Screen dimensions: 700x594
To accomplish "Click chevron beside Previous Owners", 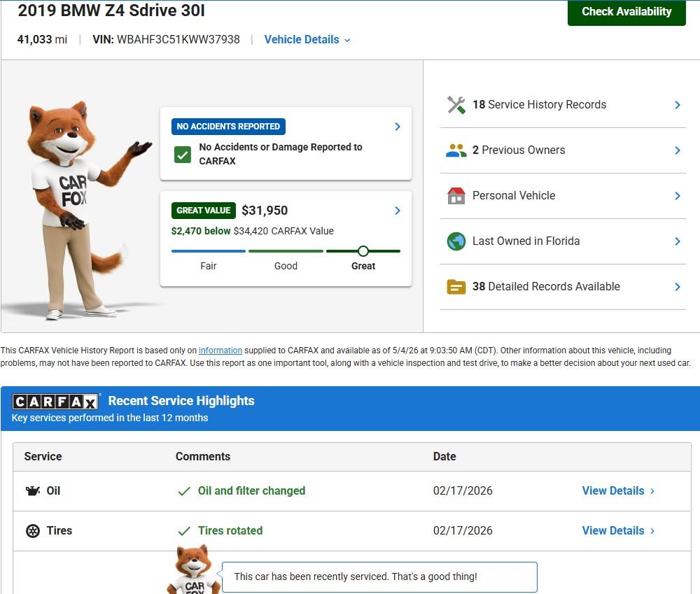I will point(677,150).
